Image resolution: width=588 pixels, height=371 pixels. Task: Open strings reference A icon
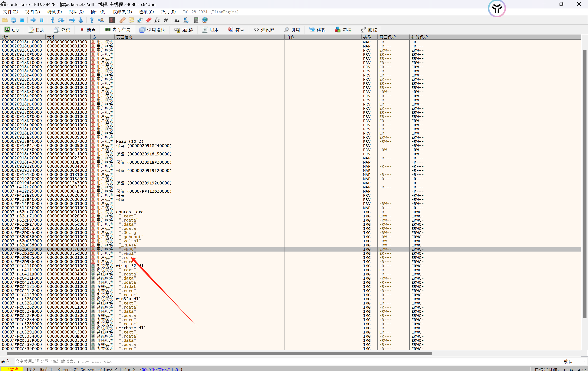click(177, 20)
